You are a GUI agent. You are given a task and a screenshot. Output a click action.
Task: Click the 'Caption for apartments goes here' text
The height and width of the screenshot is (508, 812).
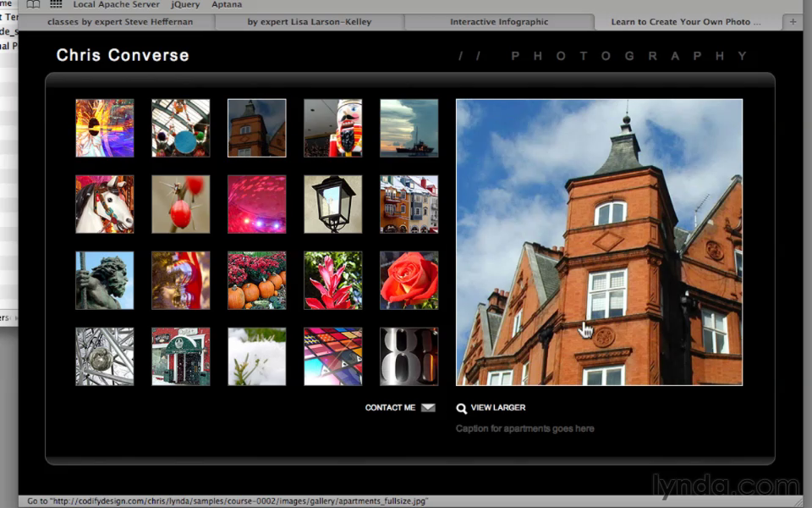[525, 428]
